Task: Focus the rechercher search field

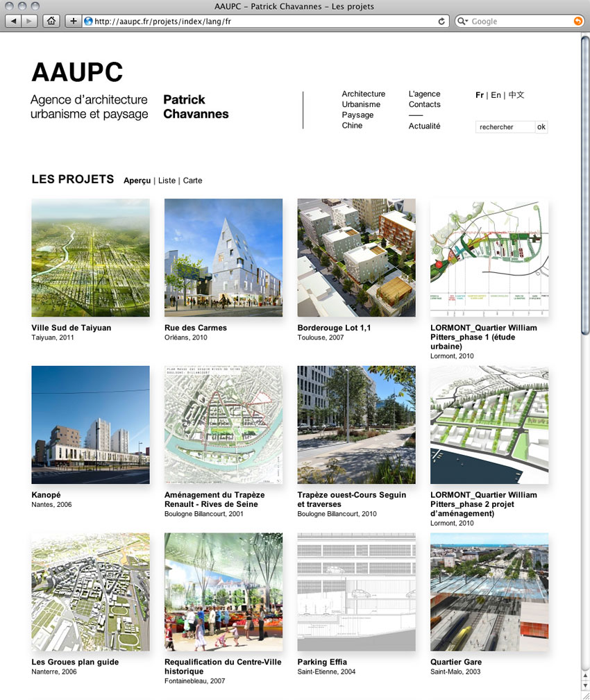Action: coord(505,127)
